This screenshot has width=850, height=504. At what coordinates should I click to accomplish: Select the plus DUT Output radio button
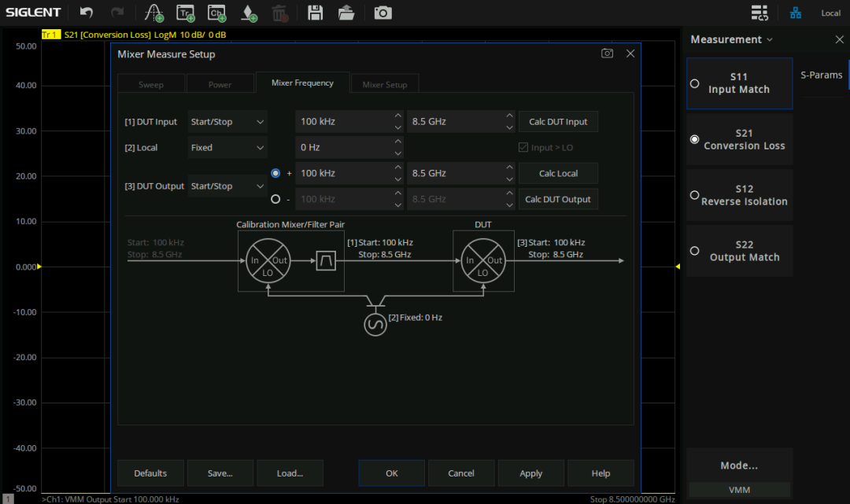tap(275, 173)
